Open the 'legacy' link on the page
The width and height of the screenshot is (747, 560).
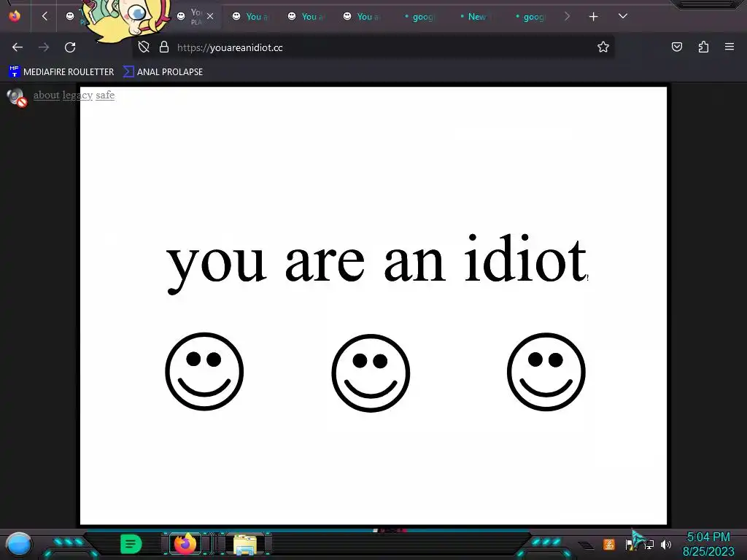(77, 95)
